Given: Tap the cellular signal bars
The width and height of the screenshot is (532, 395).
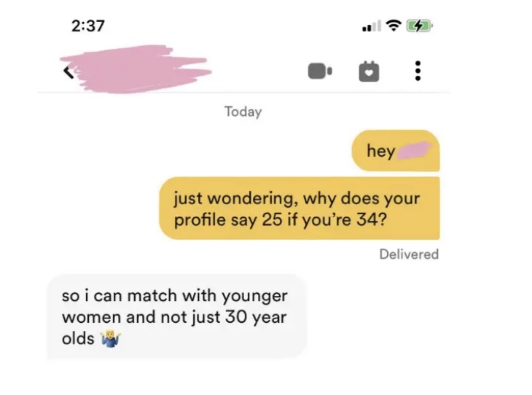Looking at the screenshot, I should tap(372, 26).
